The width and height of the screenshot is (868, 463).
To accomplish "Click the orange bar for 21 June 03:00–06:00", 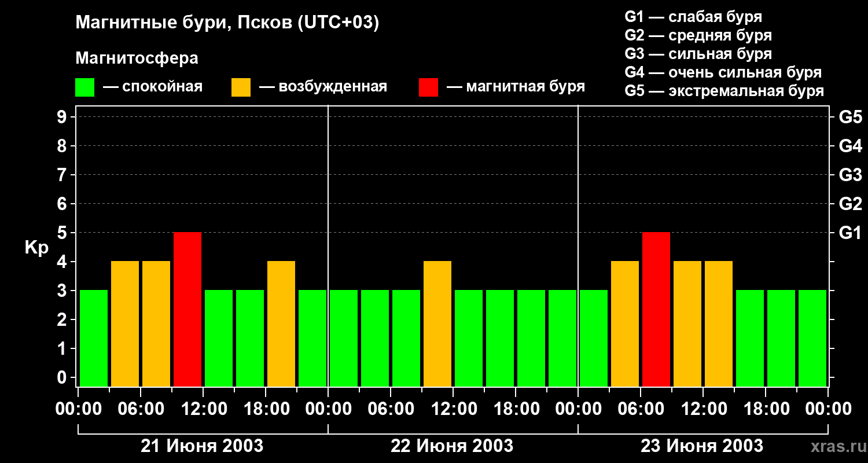I will (x=125, y=324).
